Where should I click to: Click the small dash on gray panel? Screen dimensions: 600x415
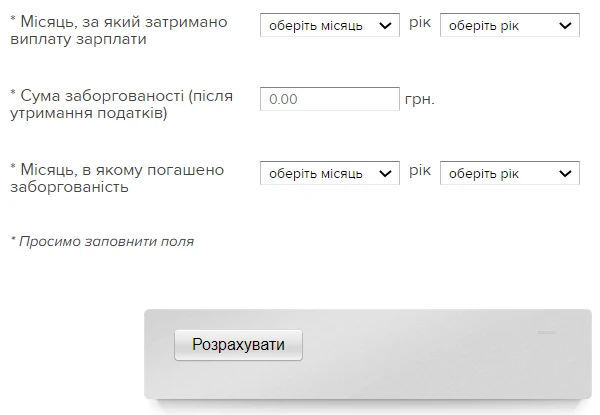(546, 333)
